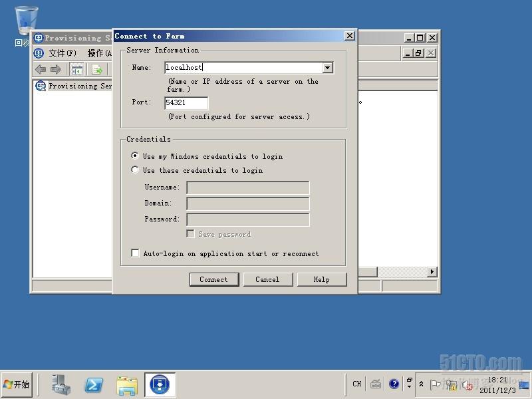This screenshot has width=532, height=399.
Task: Open Windows Explorer from the taskbar
Action: [x=127, y=385]
